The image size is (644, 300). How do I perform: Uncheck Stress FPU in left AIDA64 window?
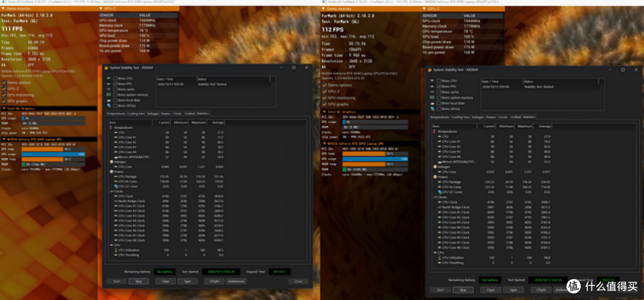pyautogui.click(x=115, y=83)
